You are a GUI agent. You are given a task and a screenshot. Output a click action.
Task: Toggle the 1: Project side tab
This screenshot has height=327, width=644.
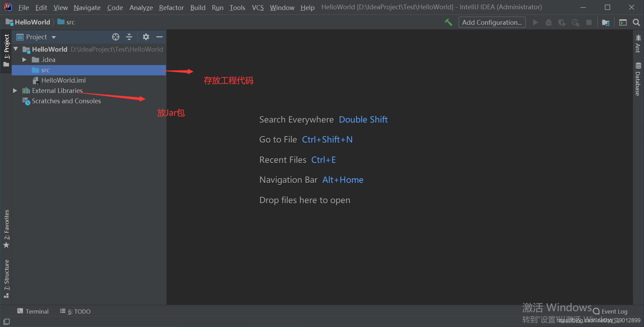pos(6,51)
